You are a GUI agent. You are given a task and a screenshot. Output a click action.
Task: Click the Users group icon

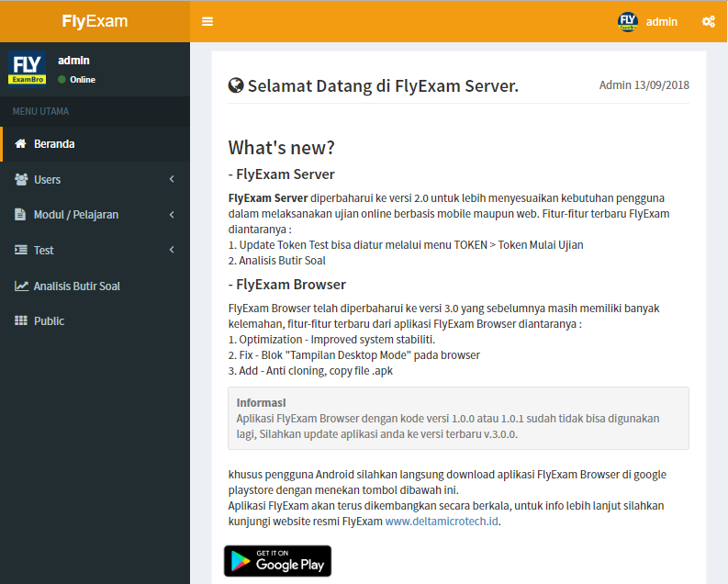click(21, 179)
